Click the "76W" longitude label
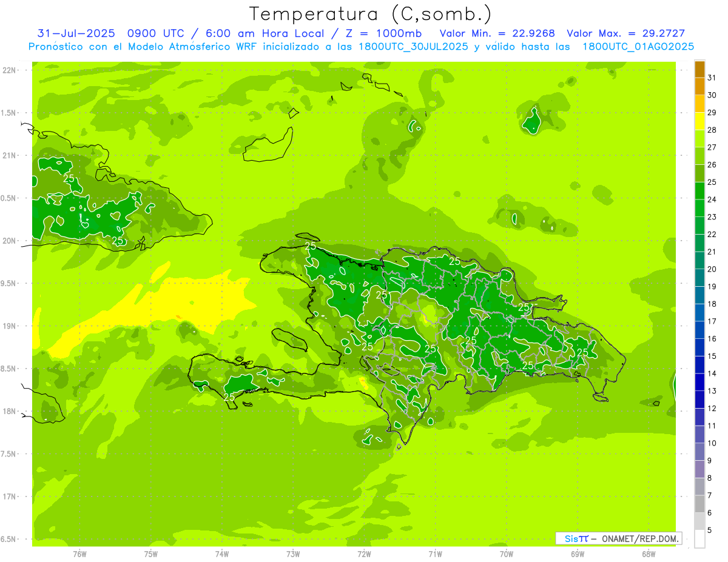The width and height of the screenshot is (728, 562). [79, 554]
